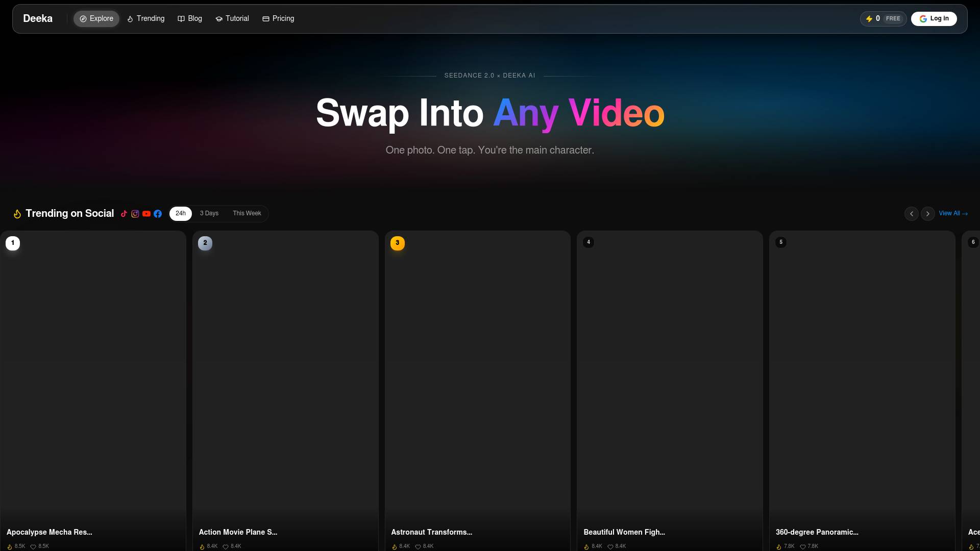Open the Tutorial page
The width and height of the screenshot is (980, 551).
tap(232, 19)
